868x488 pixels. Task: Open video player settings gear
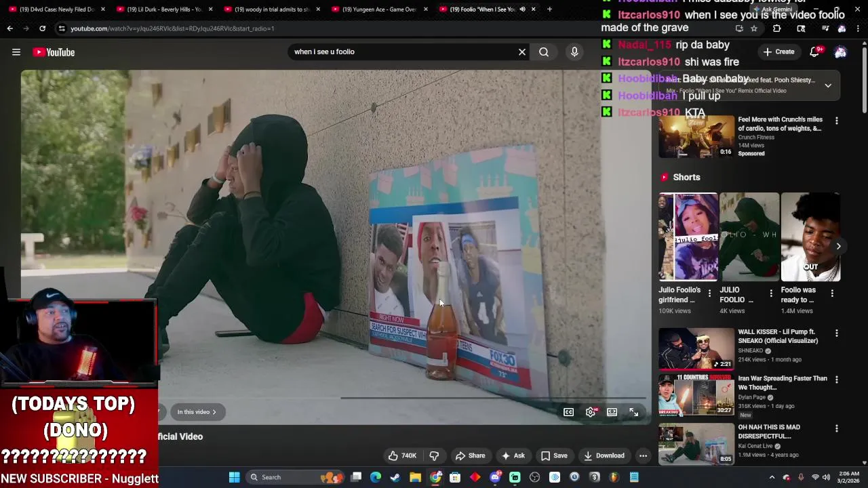[x=591, y=412]
